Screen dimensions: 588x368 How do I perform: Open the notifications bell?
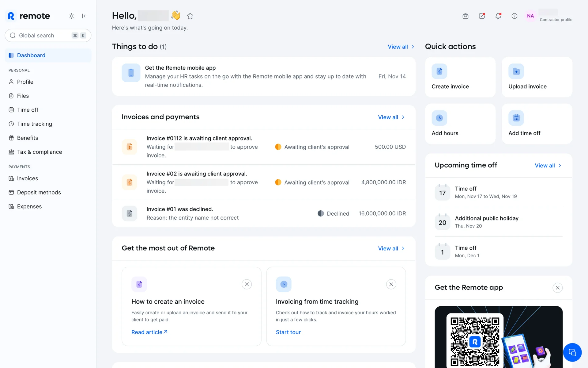(498, 16)
